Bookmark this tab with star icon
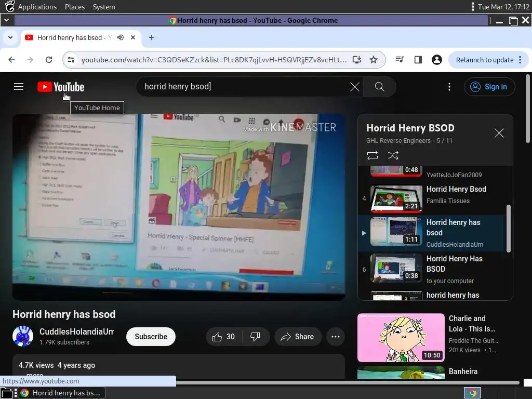The width and height of the screenshot is (532, 399). click(374, 60)
